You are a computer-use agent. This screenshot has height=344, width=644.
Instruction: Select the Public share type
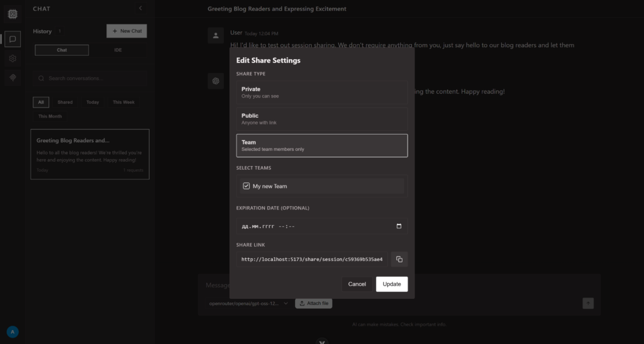point(321,119)
